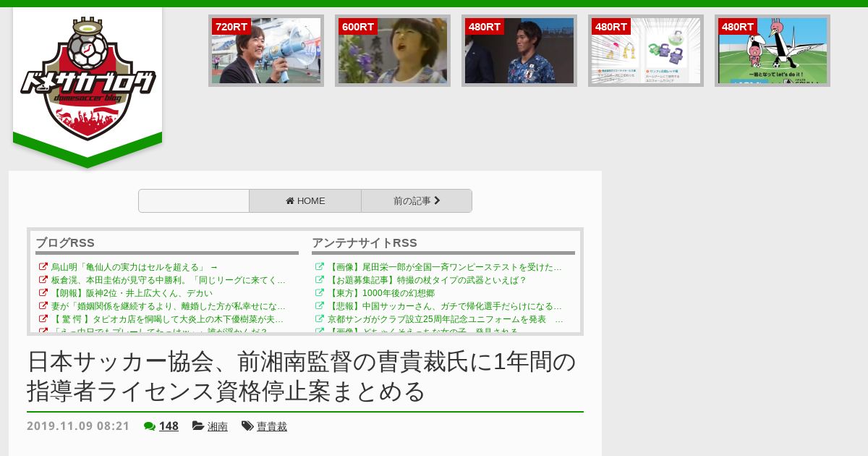Open the 湘南 category link
868x456 pixels.
coord(218,426)
